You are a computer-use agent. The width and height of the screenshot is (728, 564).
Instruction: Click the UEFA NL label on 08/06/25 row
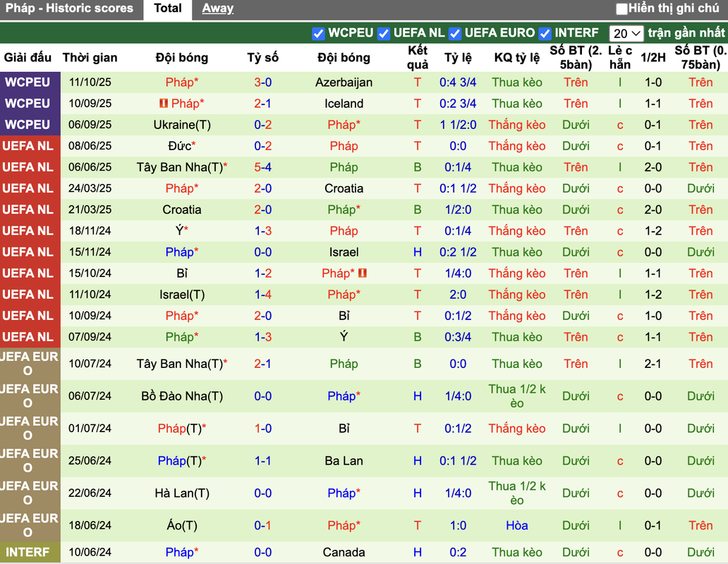point(28,146)
